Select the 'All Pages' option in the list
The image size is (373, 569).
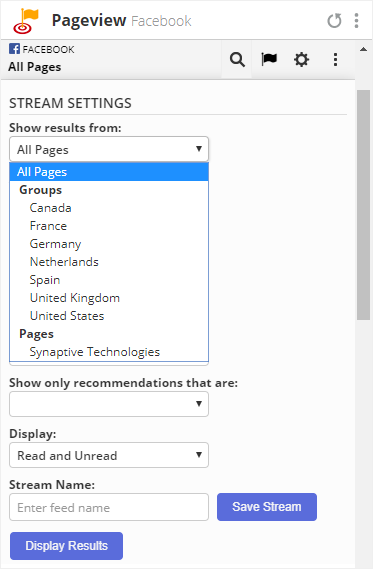(x=109, y=172)
